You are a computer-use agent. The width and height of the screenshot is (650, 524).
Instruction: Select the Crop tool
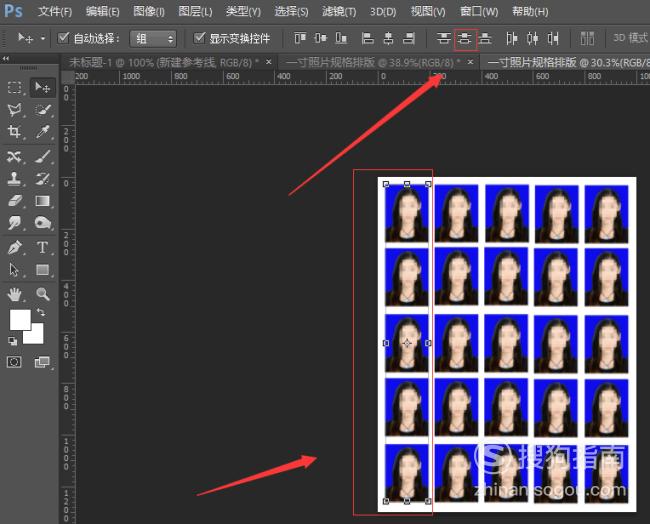tap(15, 132)
